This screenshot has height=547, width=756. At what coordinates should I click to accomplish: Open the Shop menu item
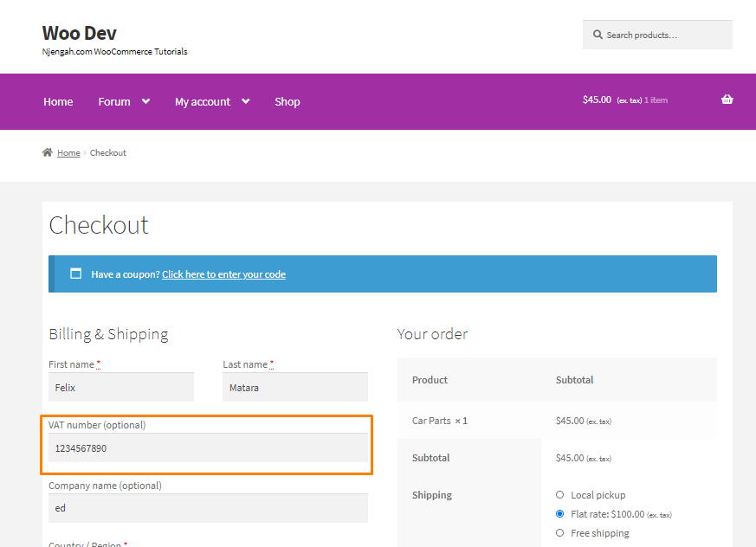[x=288, y=101]
